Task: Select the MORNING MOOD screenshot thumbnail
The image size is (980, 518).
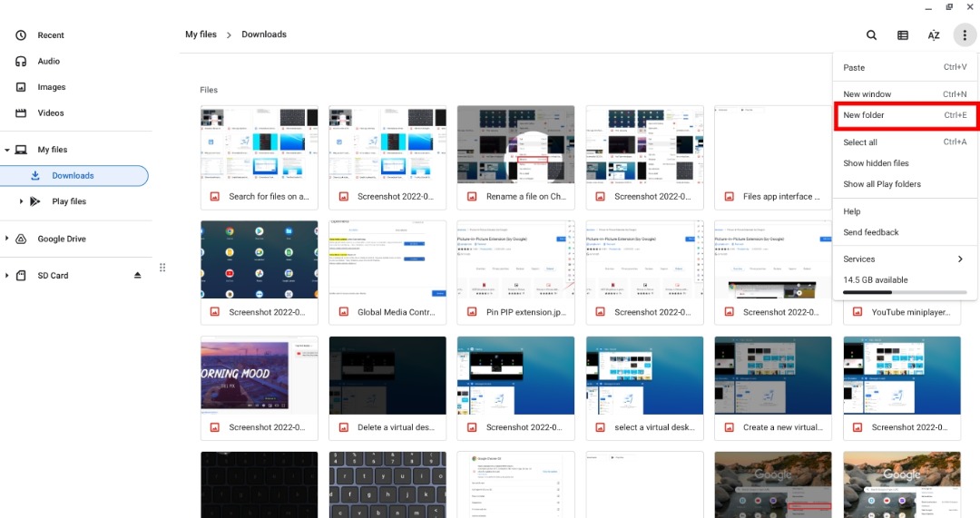Action: [x=259, y=376]
